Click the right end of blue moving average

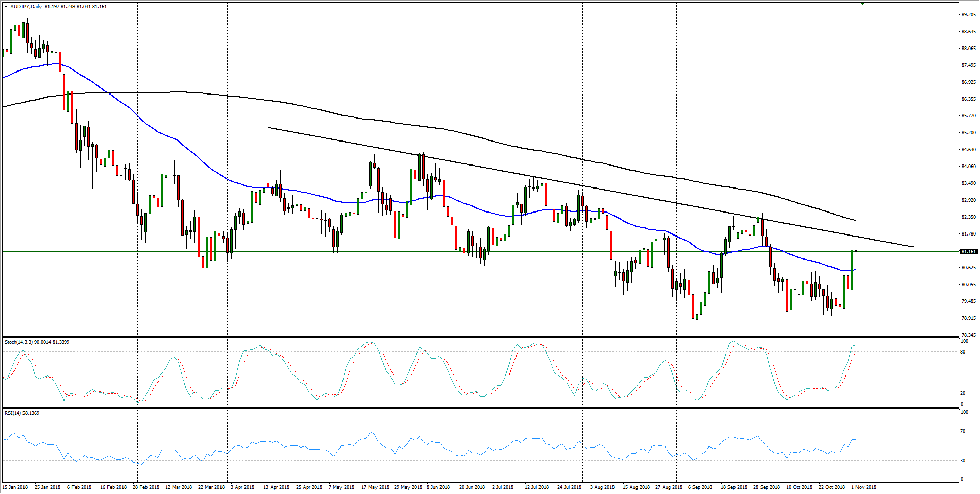(855, 270)
